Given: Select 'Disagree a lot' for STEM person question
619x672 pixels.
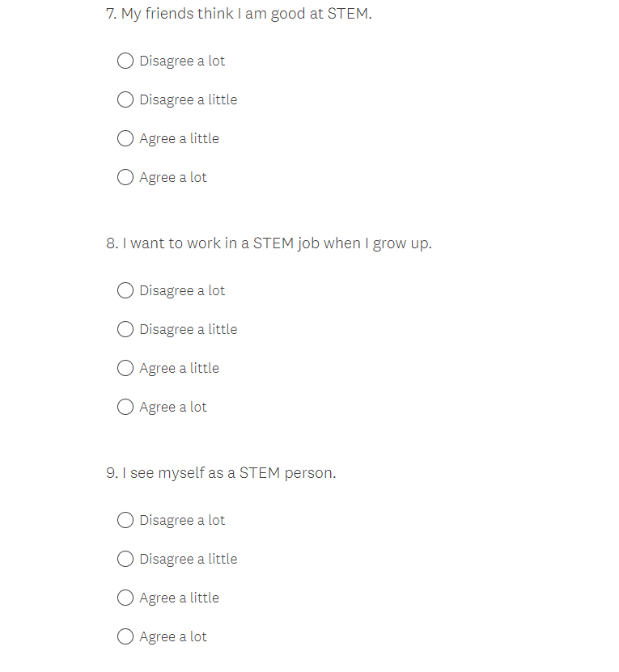Looking at the screenshot, I should pyautogui.click(x=125, y=520).
